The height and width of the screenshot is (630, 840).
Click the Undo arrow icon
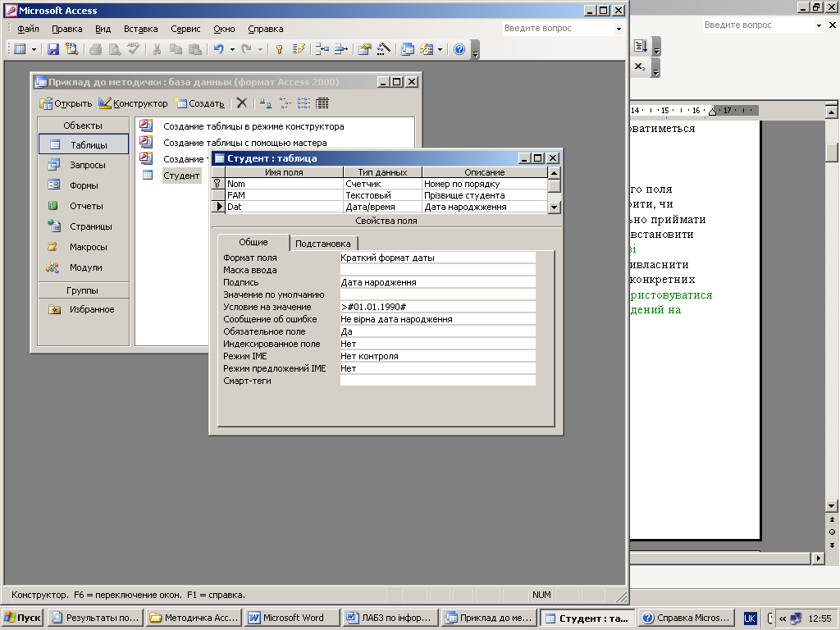(218, 49)
